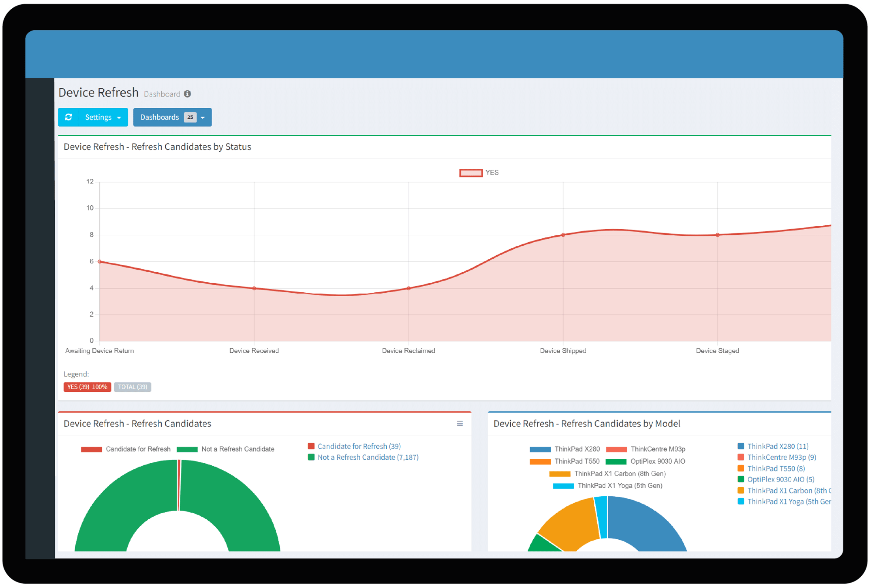Open ThinkPad X1 Carbon link in model list
The height and width of the screenshot is (588, 870).
tap(789, 491)
